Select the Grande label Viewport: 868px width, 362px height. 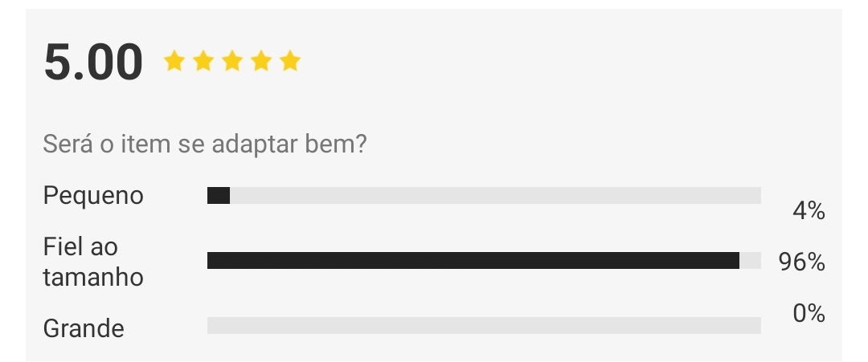(x=84, y=328)
